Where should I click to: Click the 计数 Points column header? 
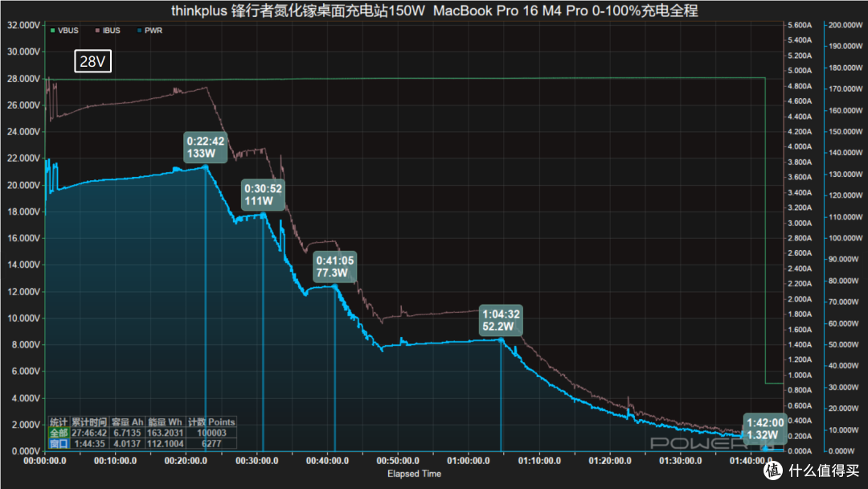tap(211, 422)
